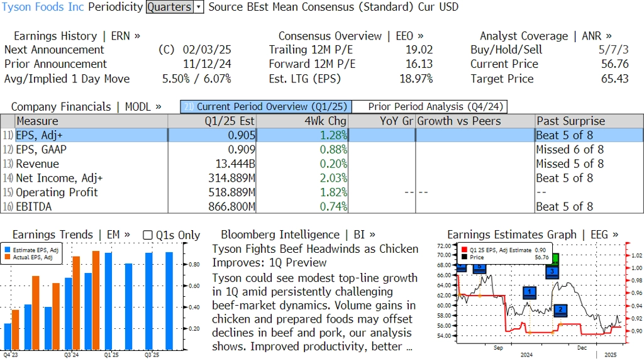Click the Target Price value 65.43
The image size is (644, 361).
(x=615, y=79)
